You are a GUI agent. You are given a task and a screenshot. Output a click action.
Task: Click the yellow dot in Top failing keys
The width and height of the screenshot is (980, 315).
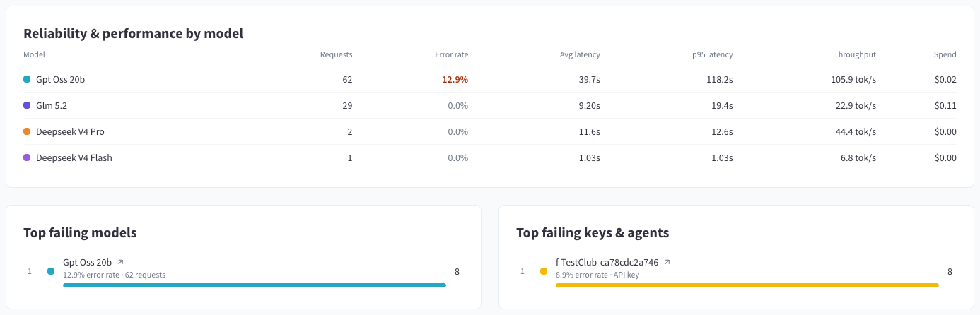pyautogui.click(x=544, y=271)
